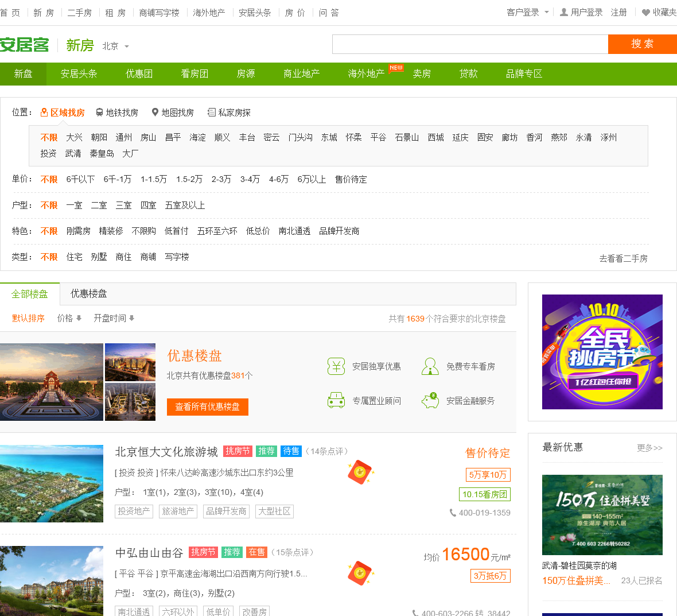Open the 北京 city dropdown
The image size is (677, 616).
(x=115, y=47)
